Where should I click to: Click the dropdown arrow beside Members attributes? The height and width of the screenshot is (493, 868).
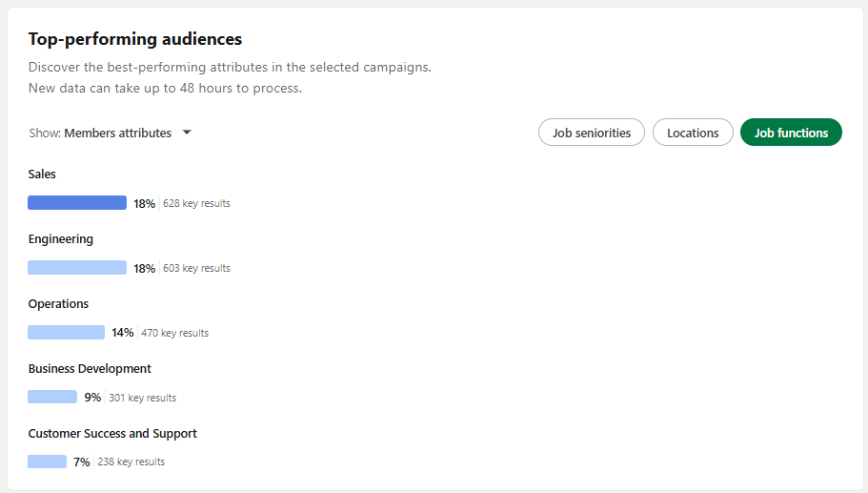click(x=187, y=133)
